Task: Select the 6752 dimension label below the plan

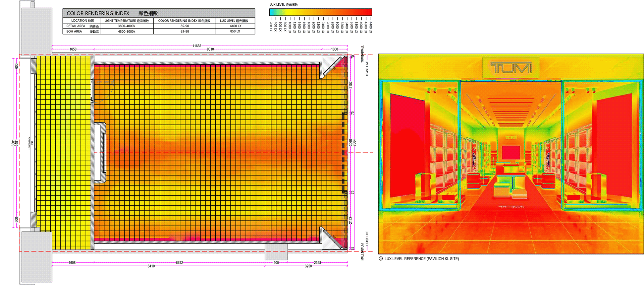Action: 179,263
